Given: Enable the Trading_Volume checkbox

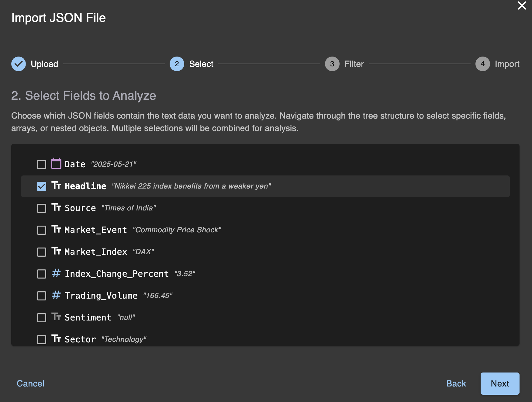Looking at the screenshot, I should coord(41,295).
